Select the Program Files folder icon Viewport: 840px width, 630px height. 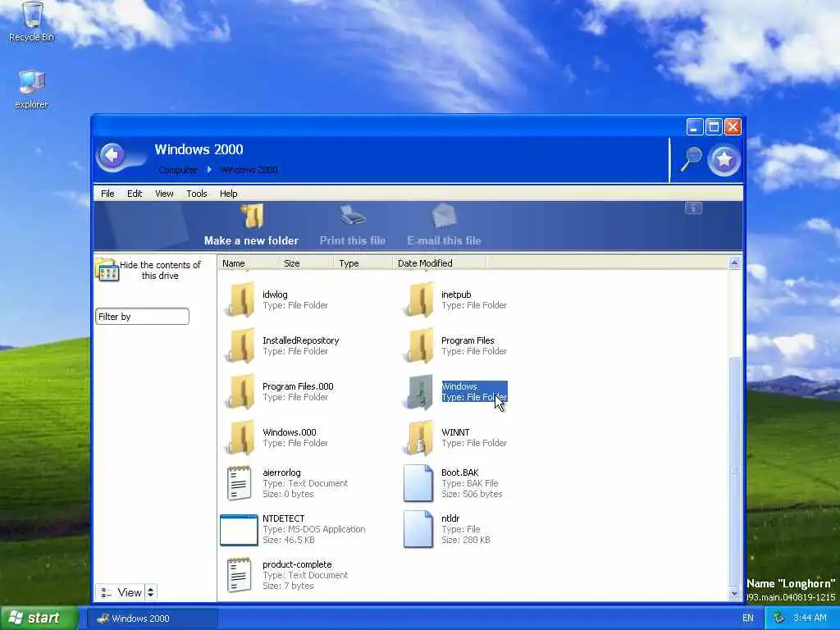coord(419,346)
